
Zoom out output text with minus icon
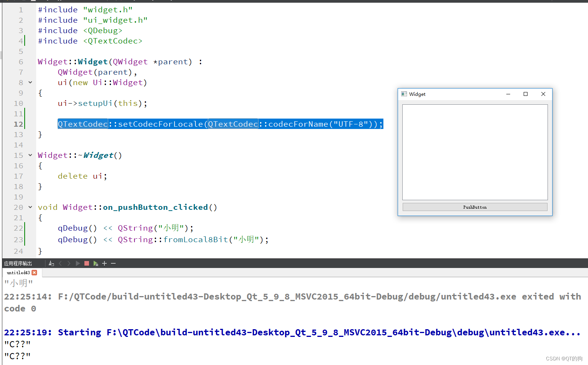coord(113,263)
